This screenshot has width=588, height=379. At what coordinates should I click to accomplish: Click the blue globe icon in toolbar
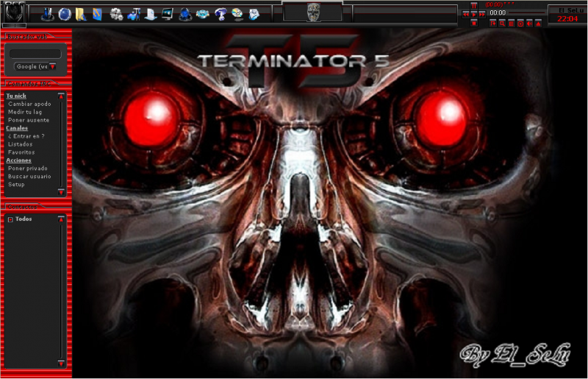click(x=65, y=14)
